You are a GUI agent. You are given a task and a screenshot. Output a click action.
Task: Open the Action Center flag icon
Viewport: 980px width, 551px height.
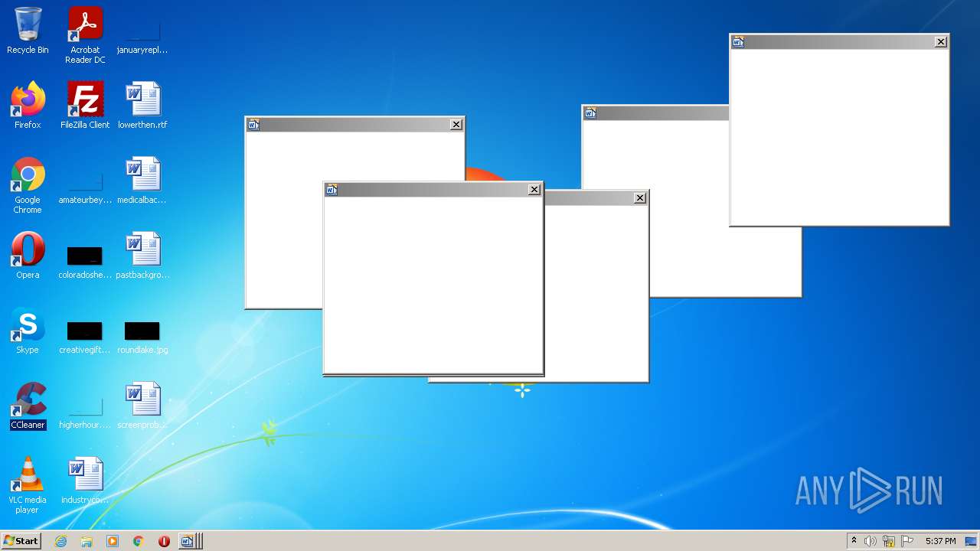click(x=907, y=541)
